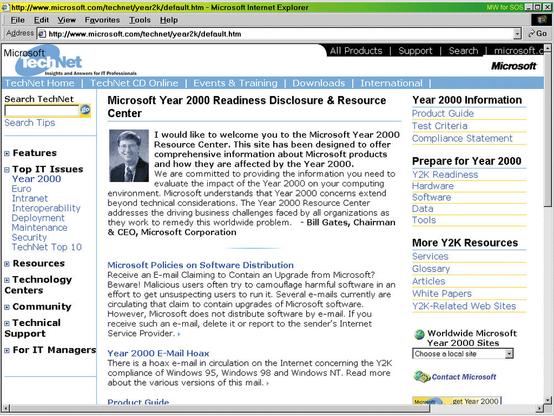The width and height of the screenshot is (554, 416).
Task: Open the Edit menu
Action: click(x=41, y=20)
